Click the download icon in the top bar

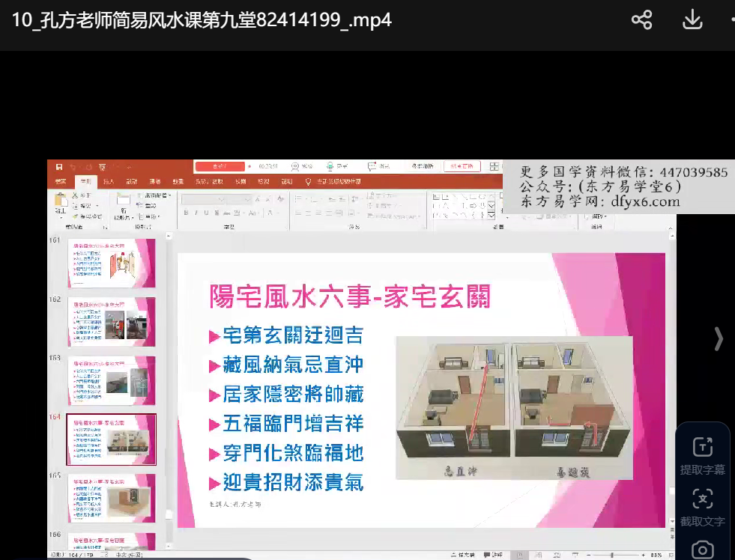(692, 20)
